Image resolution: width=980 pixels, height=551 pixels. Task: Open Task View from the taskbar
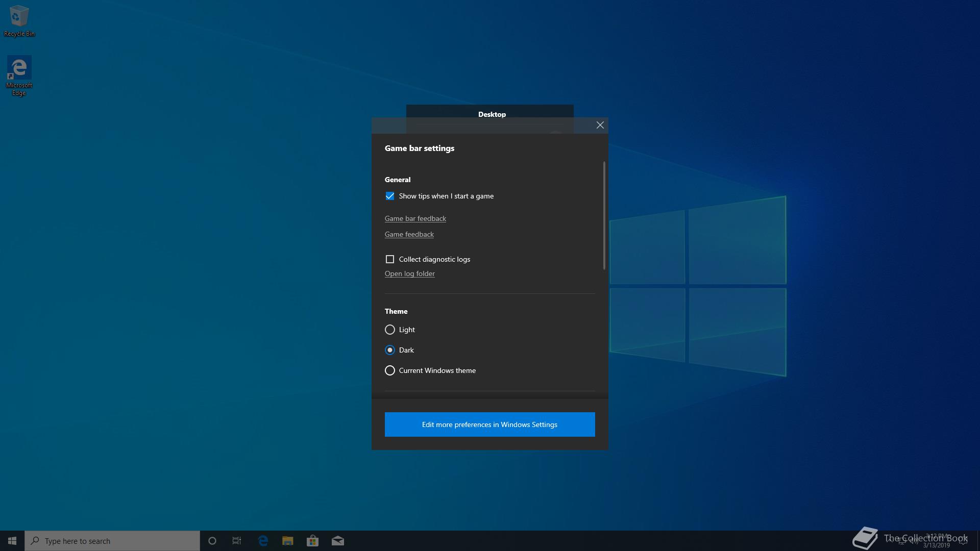[237, 541]
